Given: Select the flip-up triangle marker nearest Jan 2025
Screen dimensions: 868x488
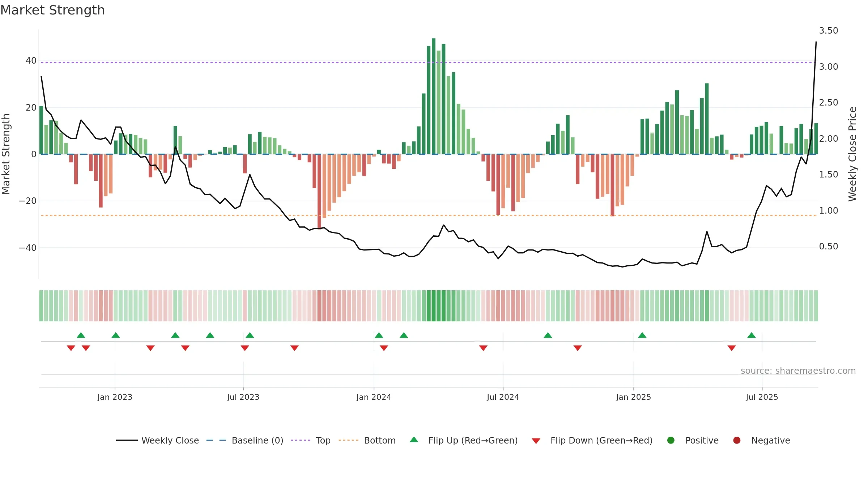Looking at the screenshot, I should pos(642,335).
